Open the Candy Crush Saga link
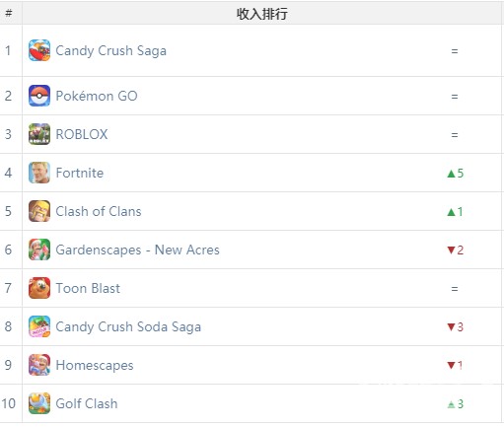This screenshot has width=504, height=428. pyautogui.click(x=111, y=51)
